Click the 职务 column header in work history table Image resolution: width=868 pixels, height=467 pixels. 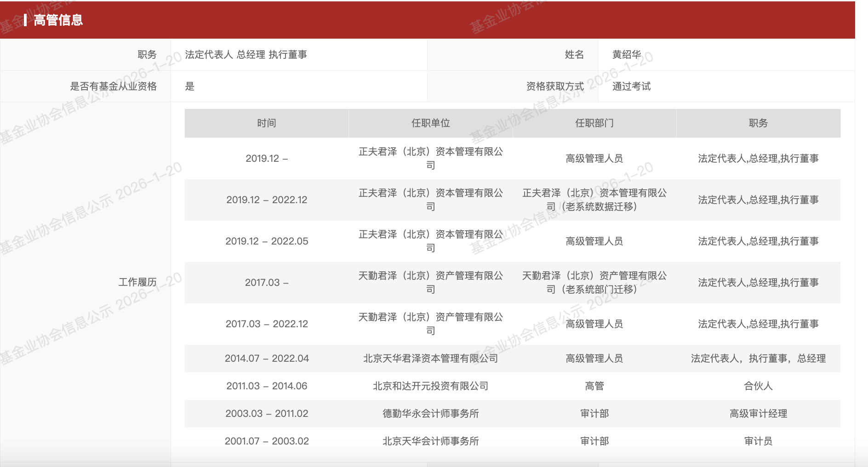point(758,123)
